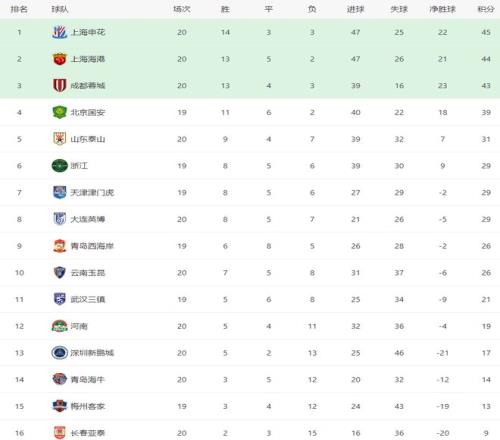Click the 上海申花 team logo
Screen dimensions: 500x440
(60, 32)
